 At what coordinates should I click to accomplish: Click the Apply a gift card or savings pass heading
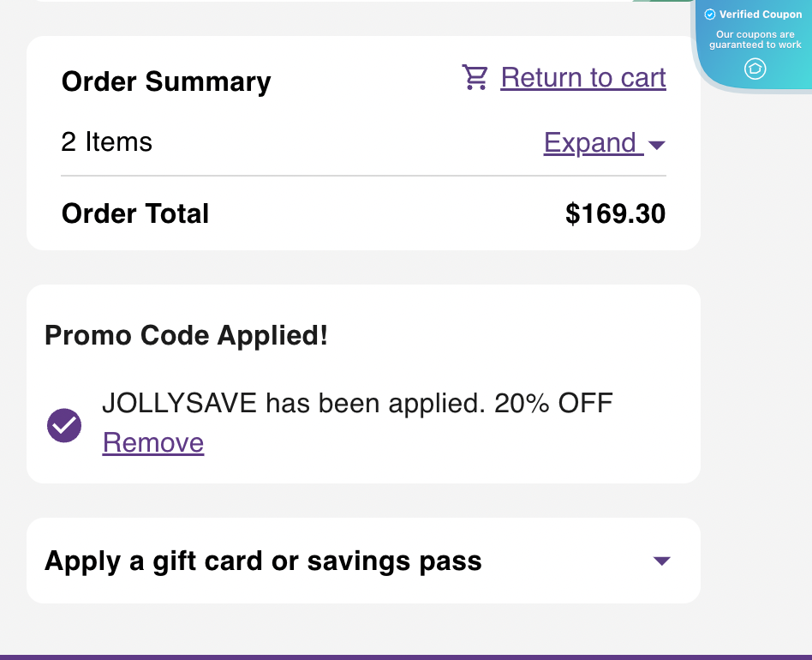tap(263, 561)
